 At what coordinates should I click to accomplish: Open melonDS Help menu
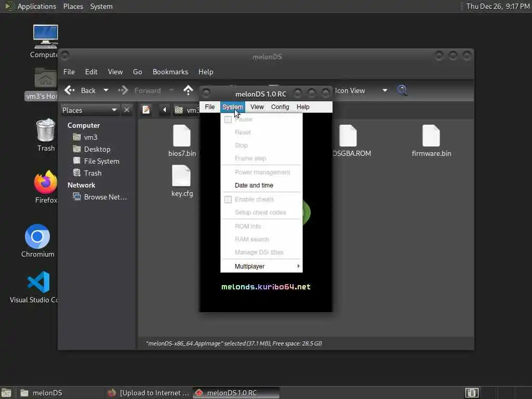303,107
